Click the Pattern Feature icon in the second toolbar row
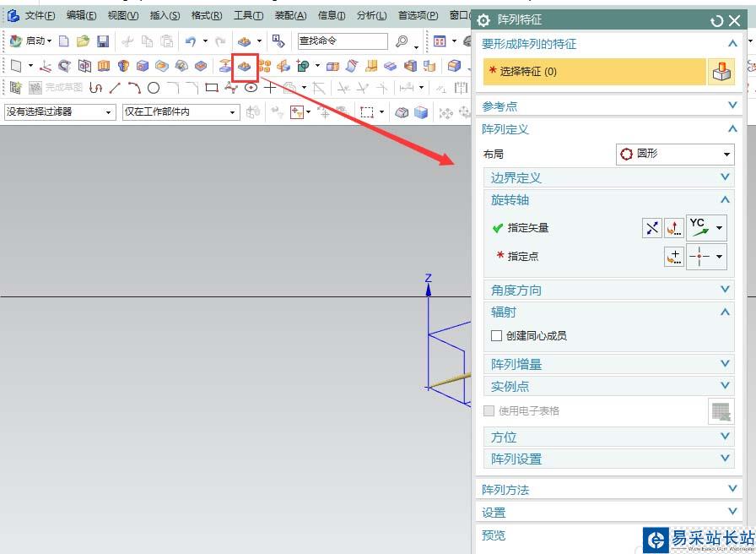This screenshot has height=554, width=756. click(x=245, y=66)
